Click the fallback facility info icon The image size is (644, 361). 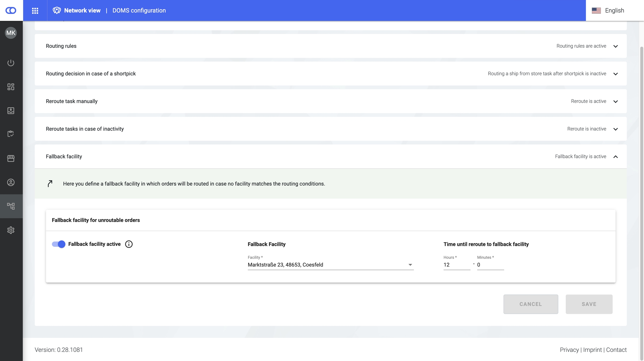click(x=129, y=244)
